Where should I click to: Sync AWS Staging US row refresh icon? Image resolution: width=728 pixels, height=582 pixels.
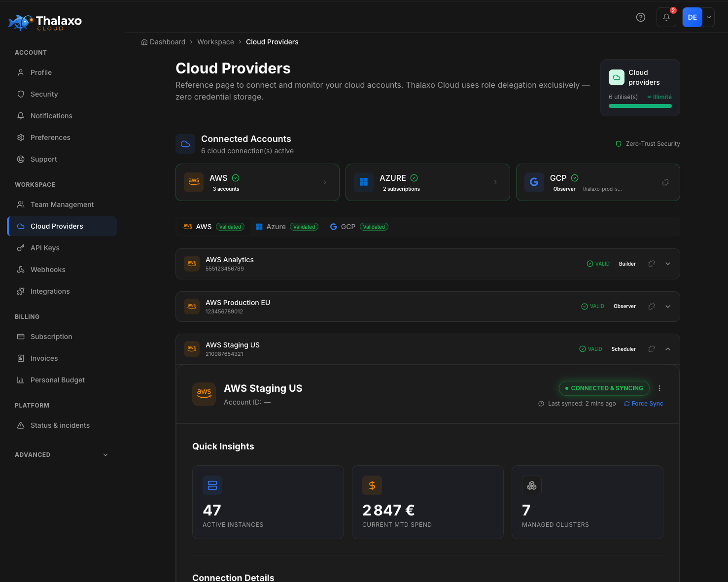click(652, 349)
